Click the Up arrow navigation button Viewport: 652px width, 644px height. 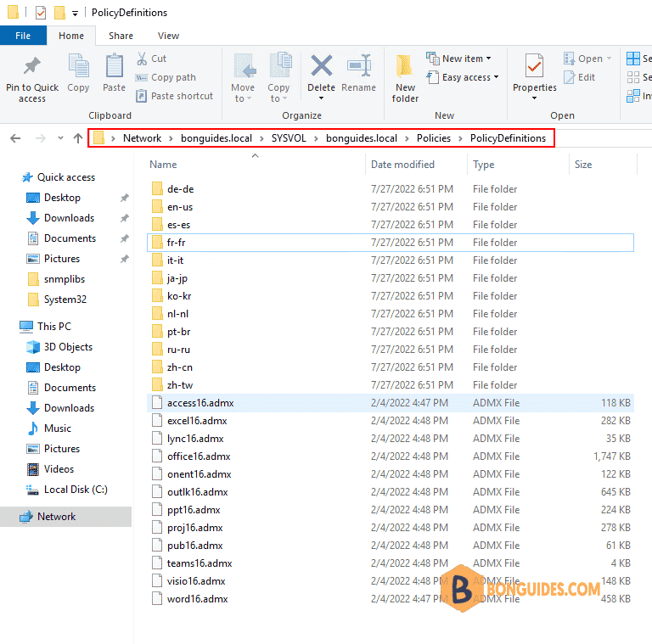(x=78, y=138)
